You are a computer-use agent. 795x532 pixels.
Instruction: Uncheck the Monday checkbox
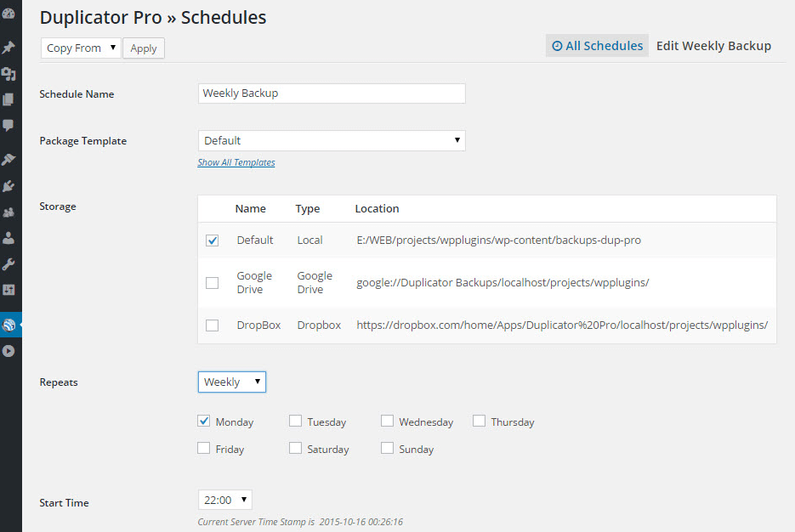pos(204,421)
